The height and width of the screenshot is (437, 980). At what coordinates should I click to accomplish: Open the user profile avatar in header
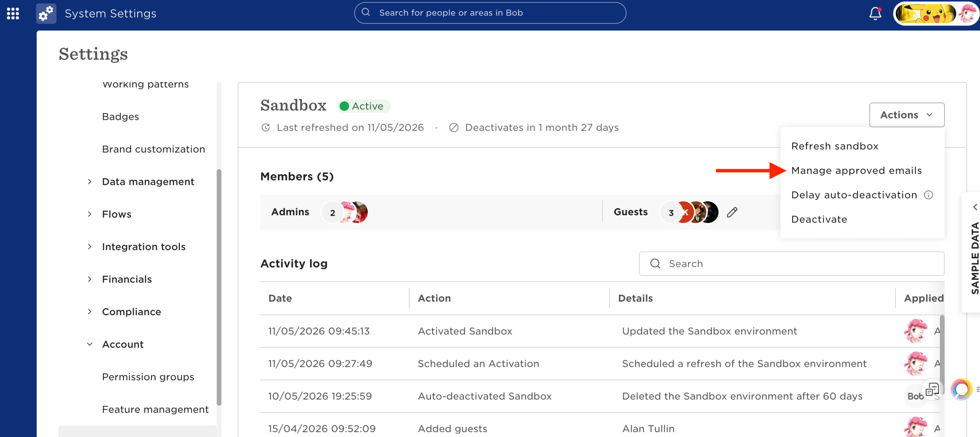pyautogui.click(x=968, y=13)
